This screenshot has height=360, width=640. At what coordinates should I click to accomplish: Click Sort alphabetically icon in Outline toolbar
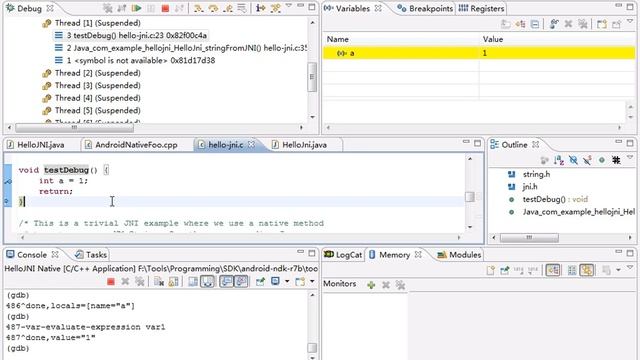(x=559, y=160)
